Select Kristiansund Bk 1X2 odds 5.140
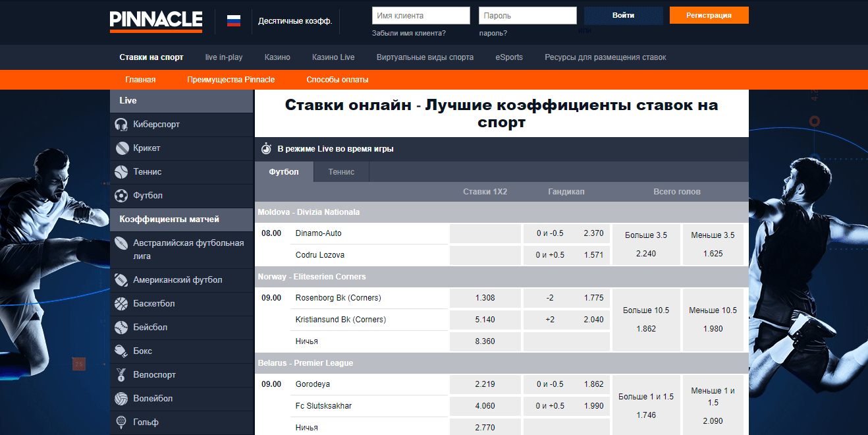This screenshot has height=435, width=868. tap(485, 320)
